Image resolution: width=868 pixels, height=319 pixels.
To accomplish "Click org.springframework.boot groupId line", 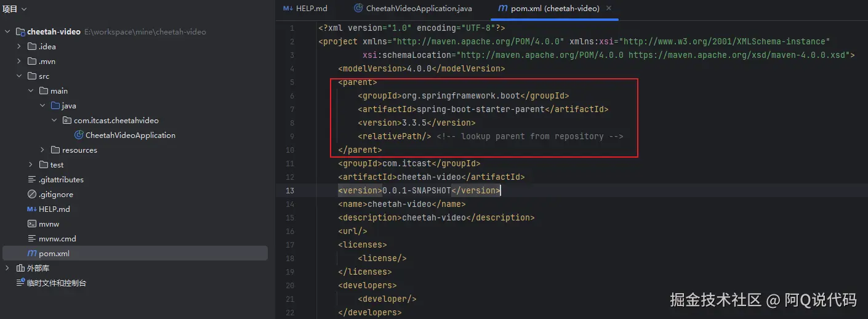I will (464, 96).
